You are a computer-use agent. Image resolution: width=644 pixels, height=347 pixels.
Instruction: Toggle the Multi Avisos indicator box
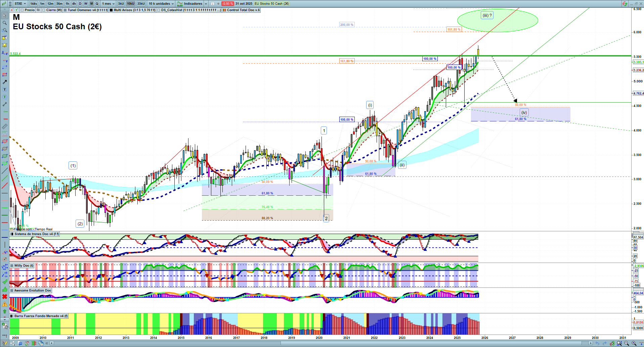(111, 10)
